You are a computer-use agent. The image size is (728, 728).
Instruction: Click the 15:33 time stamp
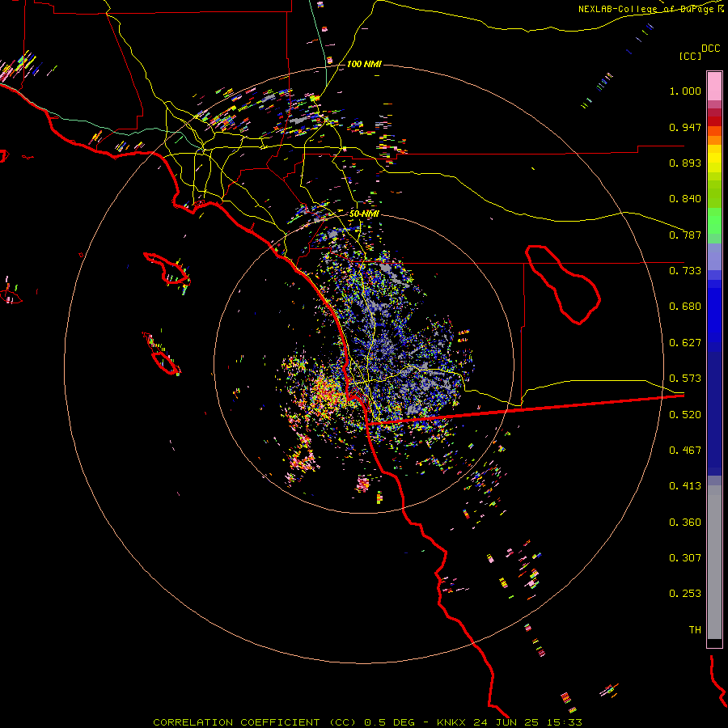point(564,722)
